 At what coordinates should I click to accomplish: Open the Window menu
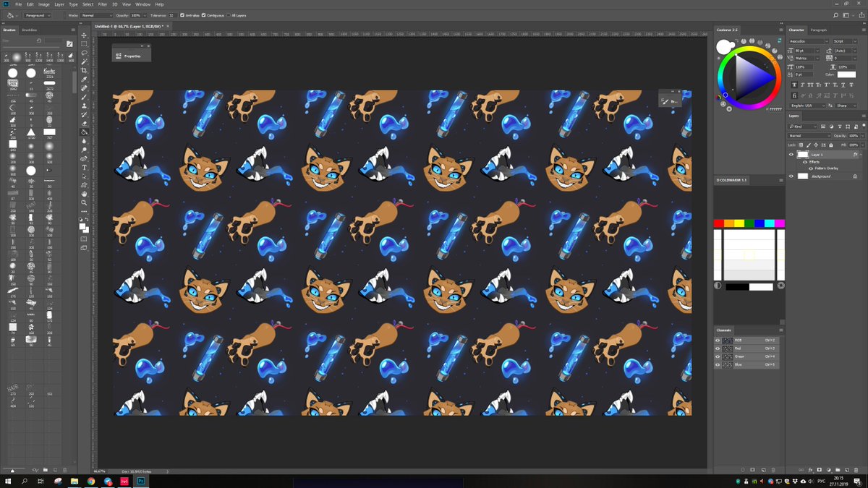tap(143, 4)
